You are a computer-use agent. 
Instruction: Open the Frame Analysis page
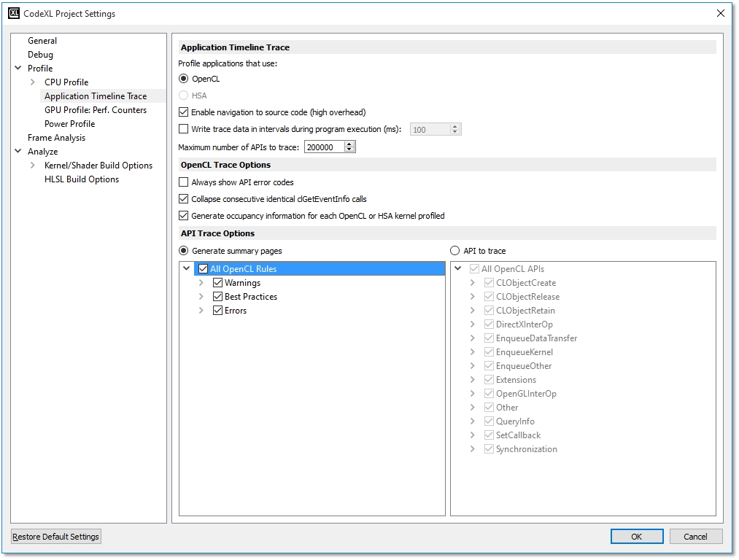pyautogui.click(x=57, y=138)
